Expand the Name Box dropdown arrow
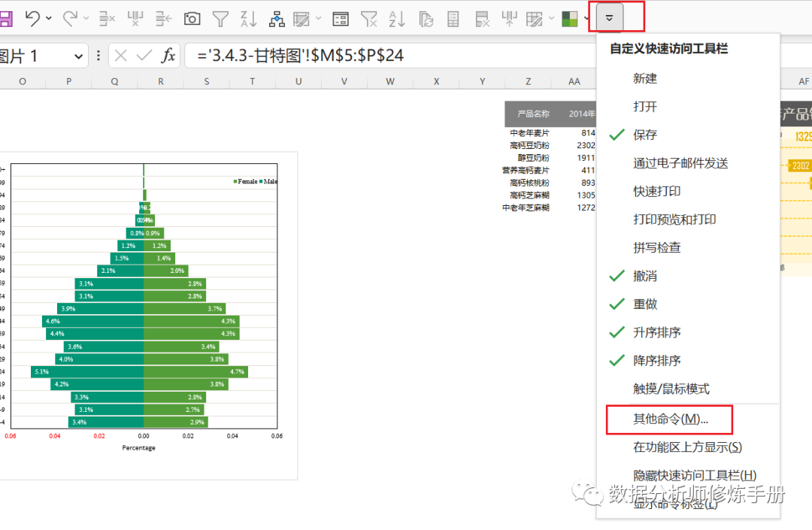812x530 pixels. coord(79,56)
